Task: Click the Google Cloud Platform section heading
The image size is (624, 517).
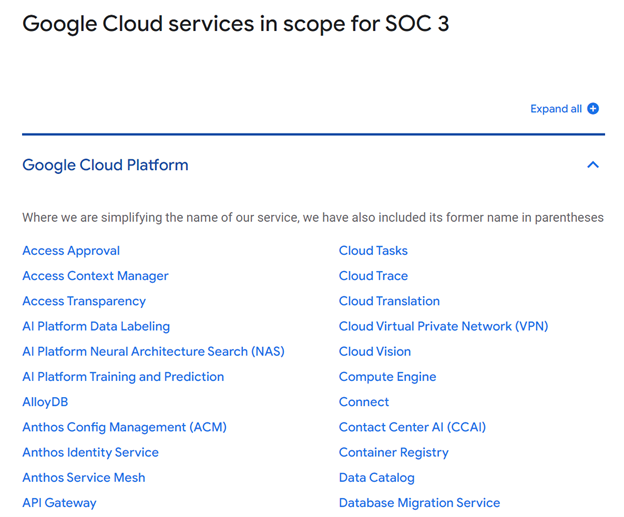Action: 105,165
